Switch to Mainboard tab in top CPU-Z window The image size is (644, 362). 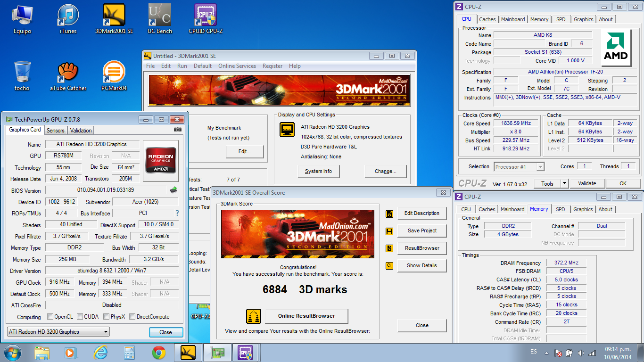(513, 19)
